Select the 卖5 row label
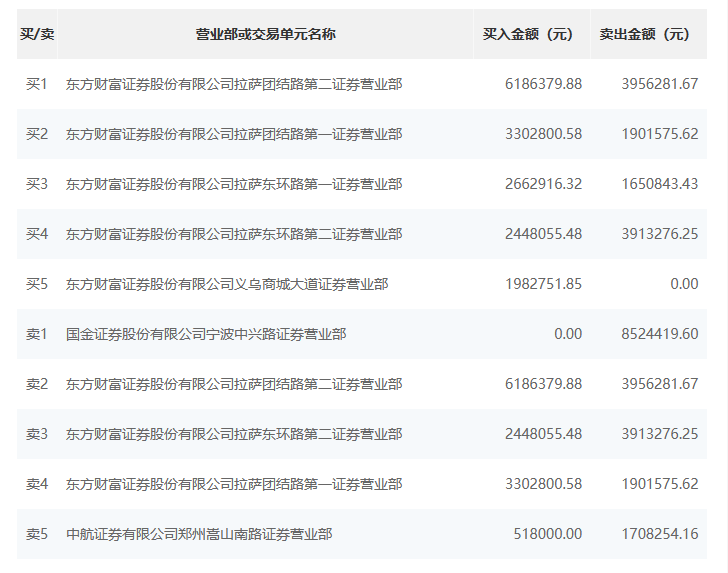This screenshot has height=573, width=728. (37, 534)
